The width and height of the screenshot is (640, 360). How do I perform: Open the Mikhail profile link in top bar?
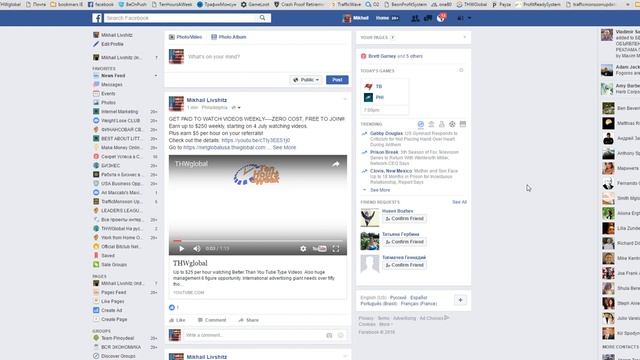[356, 18]
